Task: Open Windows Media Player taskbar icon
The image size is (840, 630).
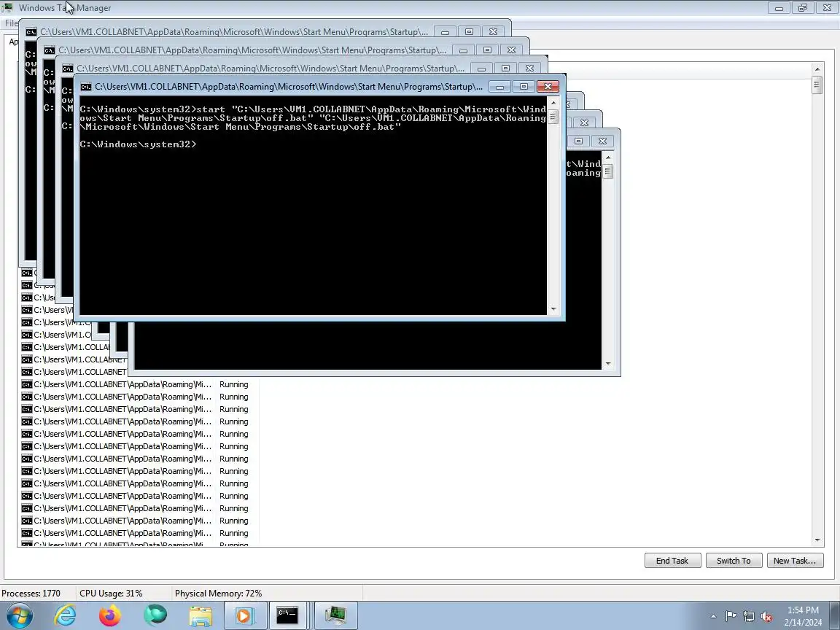Action: [x=245, y=615]
